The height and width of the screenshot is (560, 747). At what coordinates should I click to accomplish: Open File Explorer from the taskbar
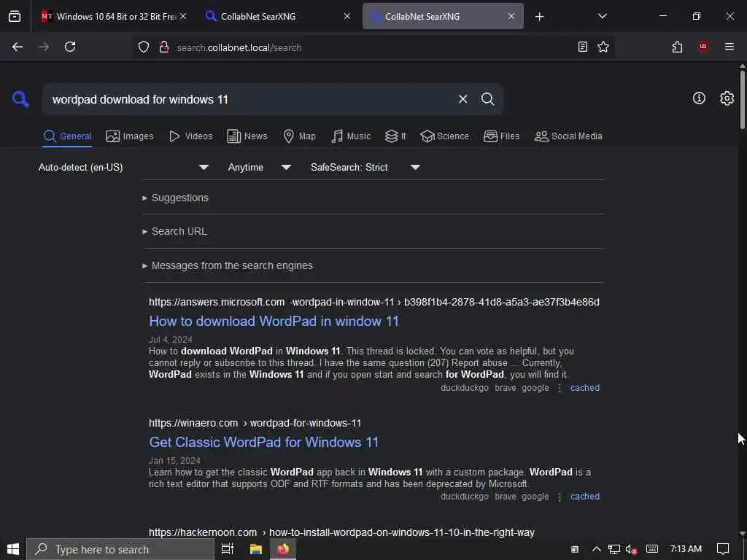tap(256, 549)
